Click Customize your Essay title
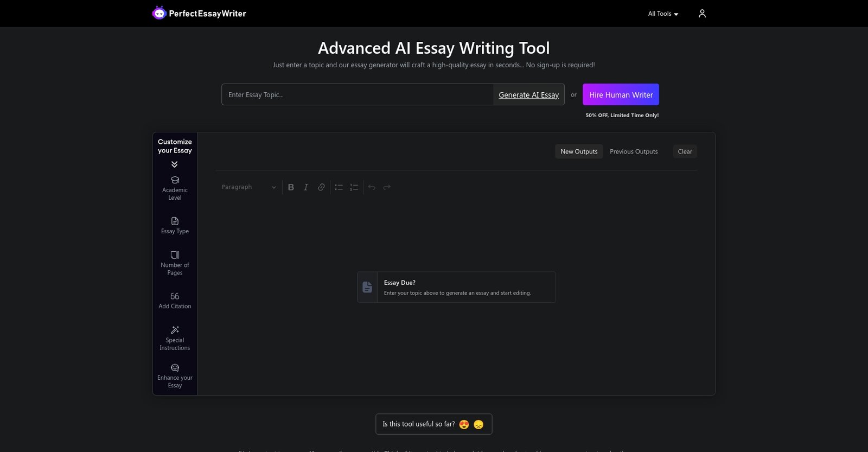This screenshot has width=868, height=452. point(175,146)
